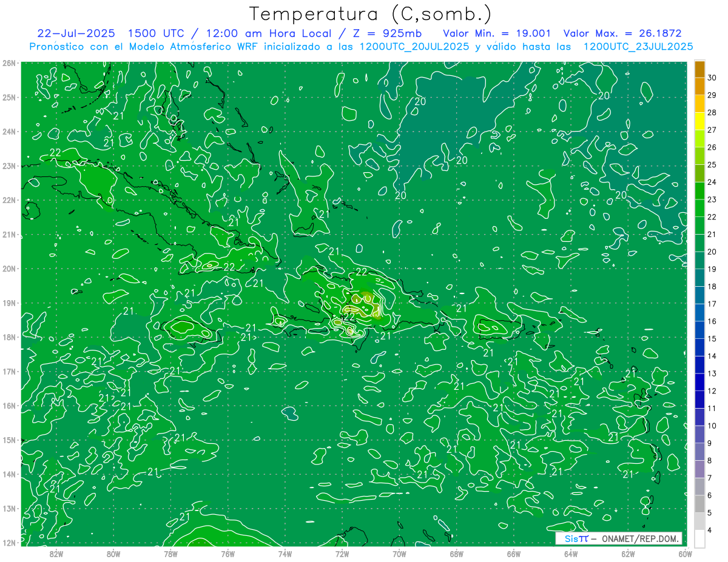Click the '60W' longitude axis label
This screenshot has width=728, height=562.
pyautogui.click(x=685, y=554)
